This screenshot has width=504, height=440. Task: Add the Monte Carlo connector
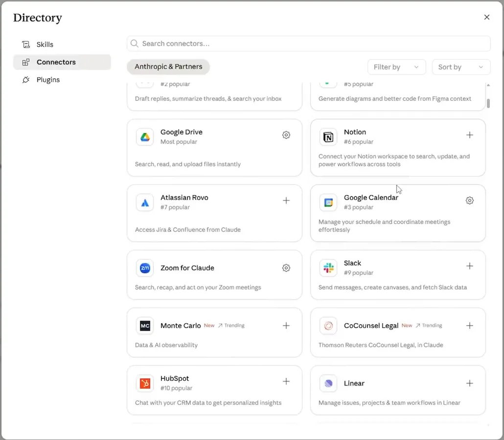(x=286, y=326)
